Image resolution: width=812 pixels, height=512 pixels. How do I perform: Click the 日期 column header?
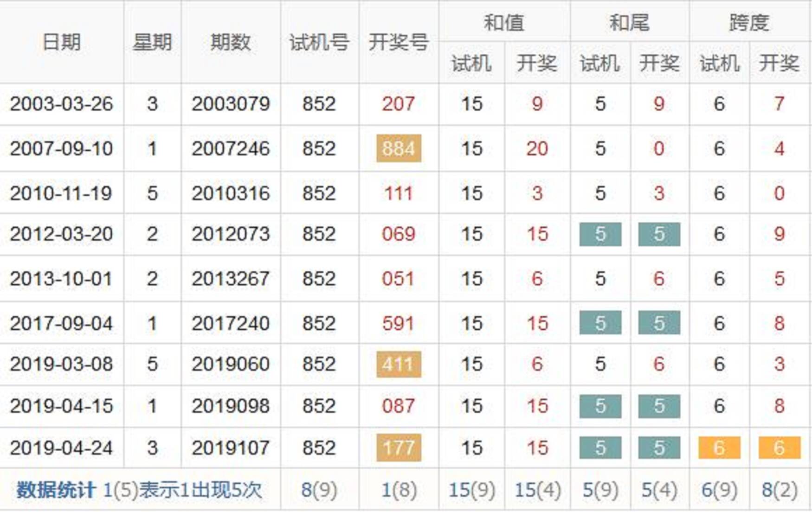(x=61, y=42)
